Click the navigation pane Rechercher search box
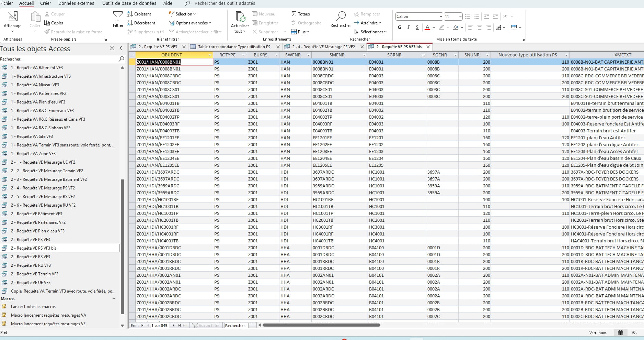The image size is (644, 340). [58, 59]
